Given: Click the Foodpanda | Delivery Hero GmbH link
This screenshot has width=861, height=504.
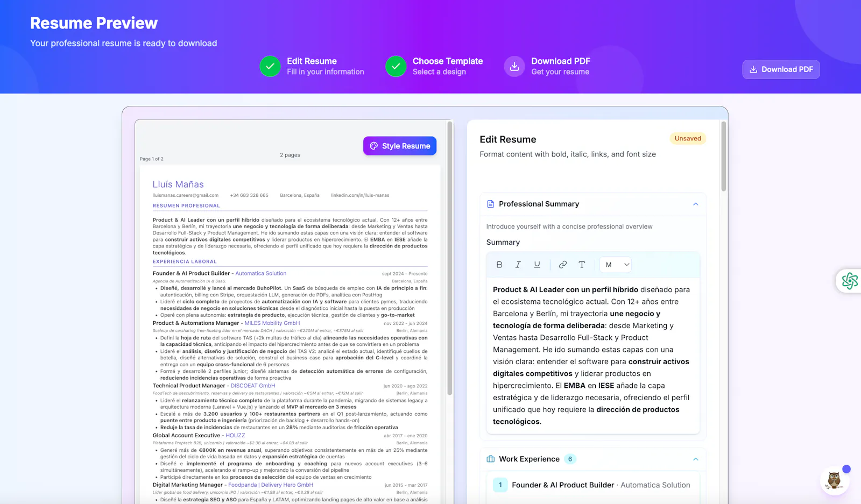Looking at the screenshot, I should point(271,485).
